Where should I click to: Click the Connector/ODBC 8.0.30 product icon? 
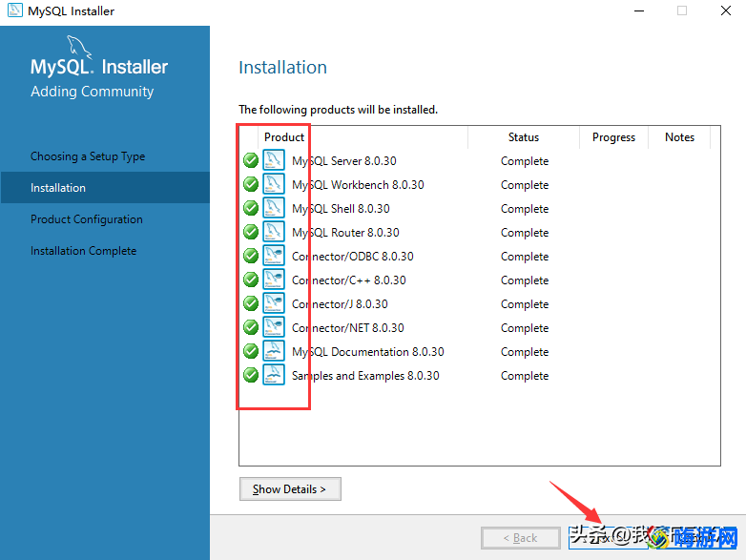tap(274, 256)
